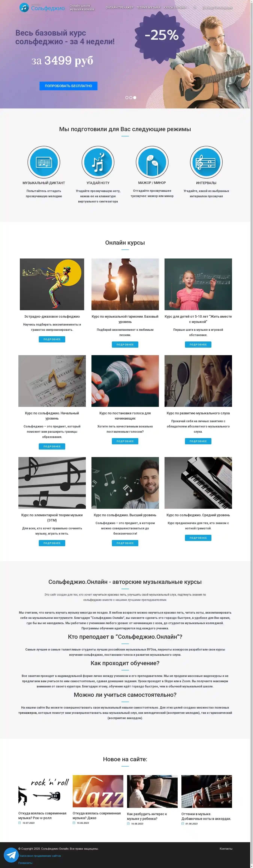This screenshot has height=868, width=253.
Task: Click the Сольфеджио logo icon
Action: [x=24, y=7]
